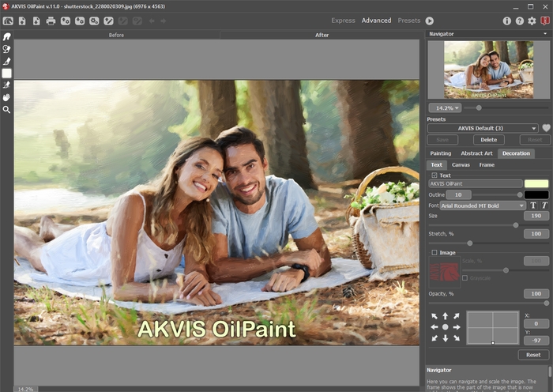
Task: Collapse the Navigator panel arrow
Action: click(545, 34)
